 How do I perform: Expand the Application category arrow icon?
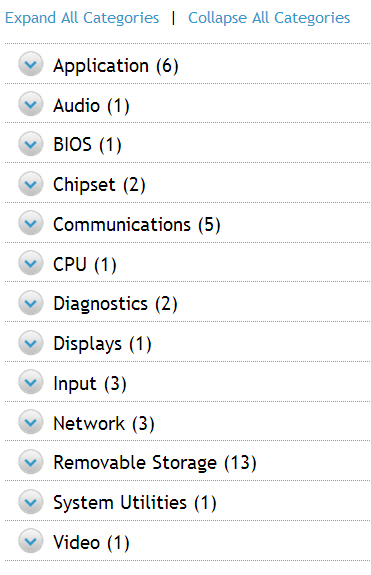tap(31, 64)
